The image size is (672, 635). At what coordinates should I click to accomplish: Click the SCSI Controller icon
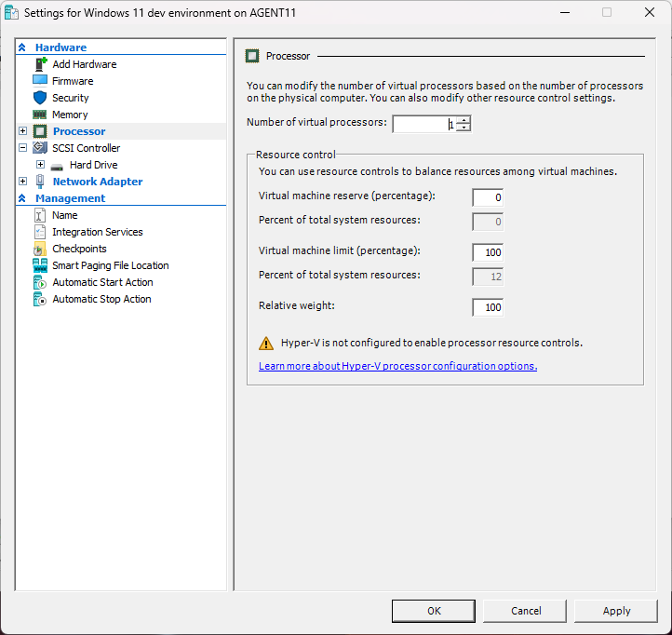pyautogui.click(x=40, y=148)
